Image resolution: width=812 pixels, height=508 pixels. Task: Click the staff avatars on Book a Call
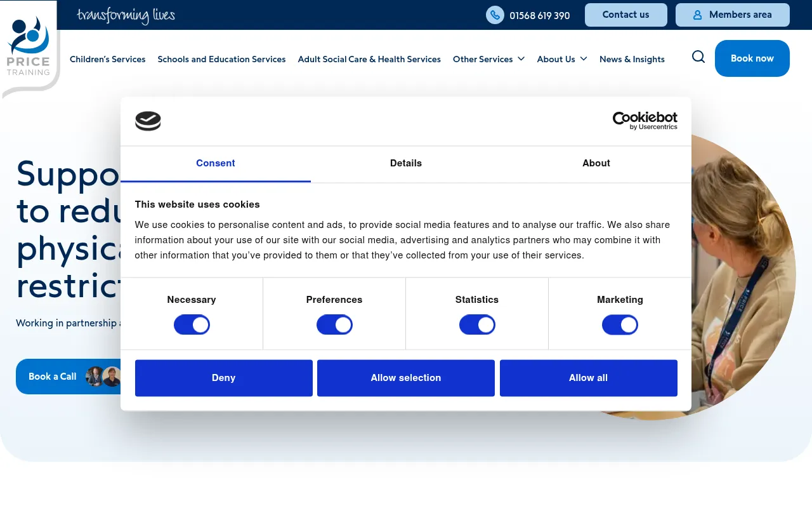click(x=103, y=377)
